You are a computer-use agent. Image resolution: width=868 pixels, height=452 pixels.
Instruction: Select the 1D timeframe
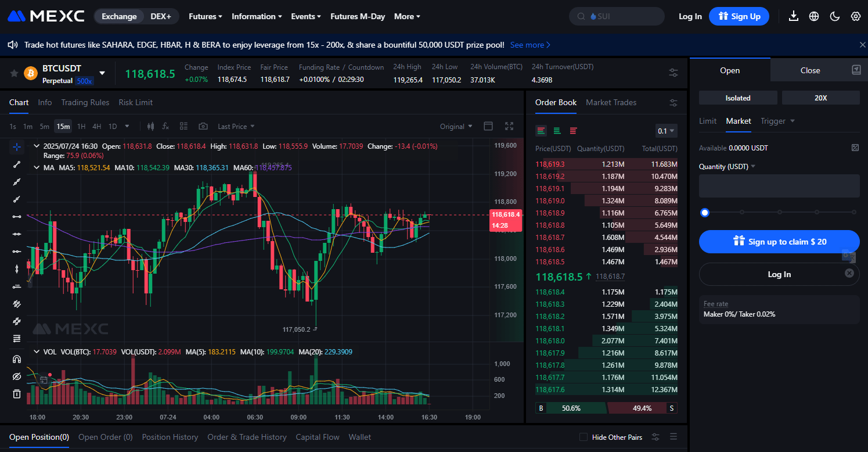pos(113,126)
